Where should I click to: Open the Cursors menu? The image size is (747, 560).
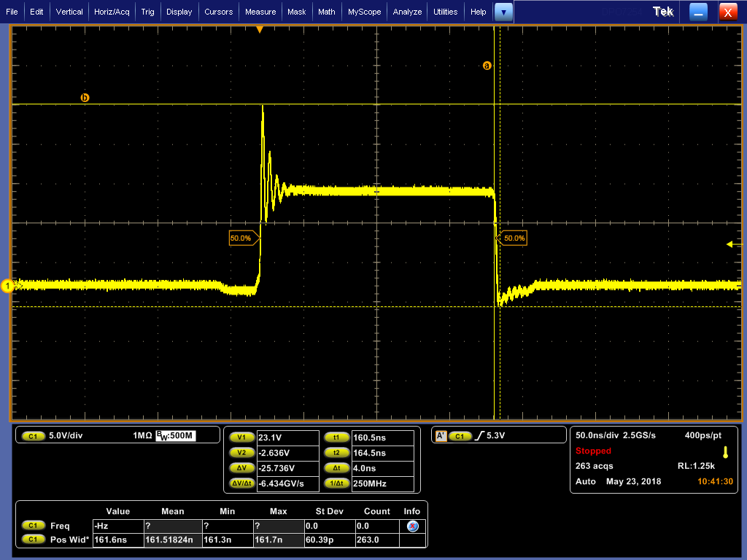pyautogui.click(x=218, y=12)
